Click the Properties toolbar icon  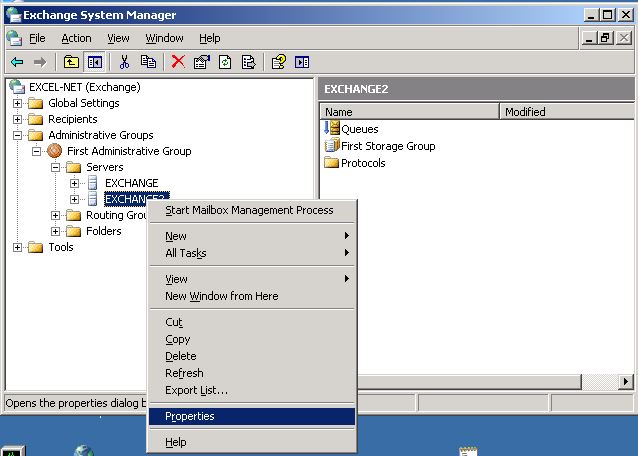[x=202, y=62]
